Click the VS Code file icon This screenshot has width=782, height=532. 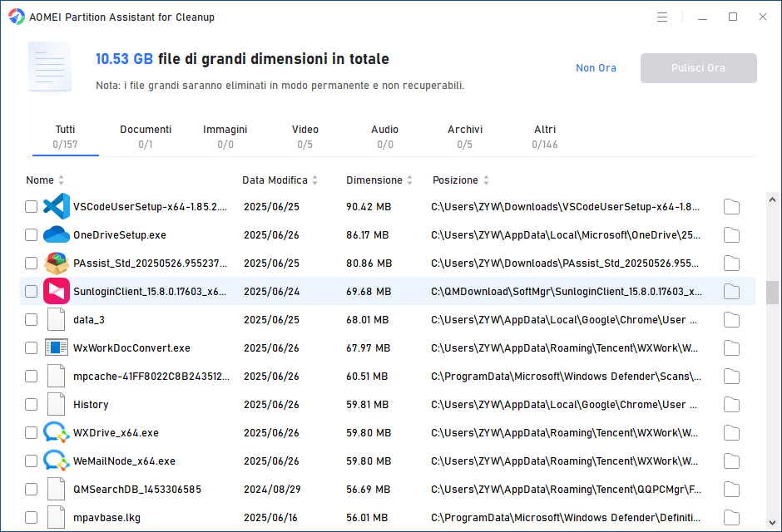click(x=57, y=206)
